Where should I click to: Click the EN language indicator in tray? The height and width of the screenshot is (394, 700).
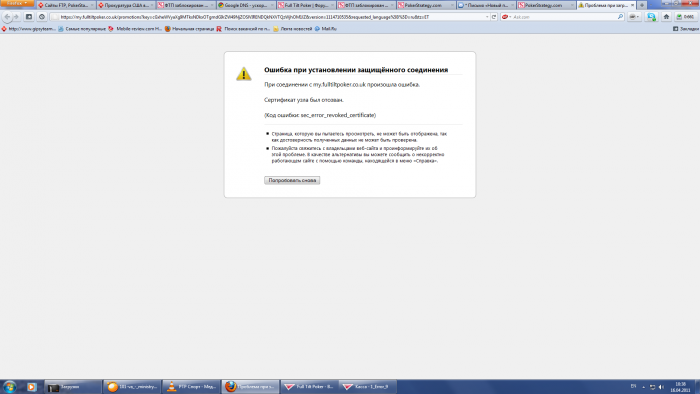click(633, 386)
